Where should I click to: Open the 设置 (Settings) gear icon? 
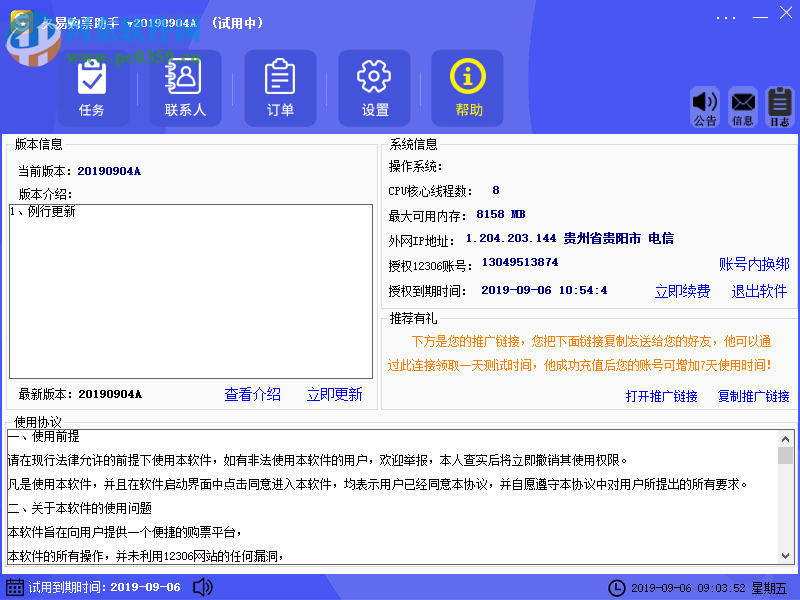pyautogui.click(x=374, y=87)
